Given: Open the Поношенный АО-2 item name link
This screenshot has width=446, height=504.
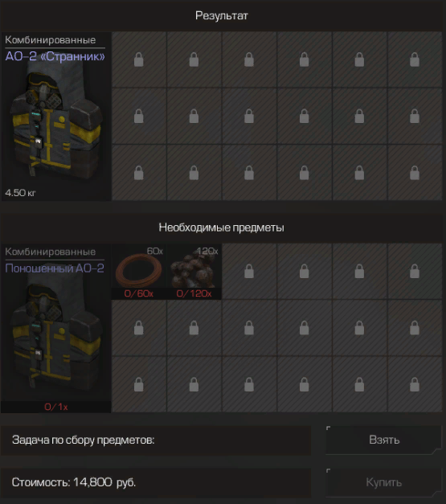Looking at the screenshot, I should 55,268.
